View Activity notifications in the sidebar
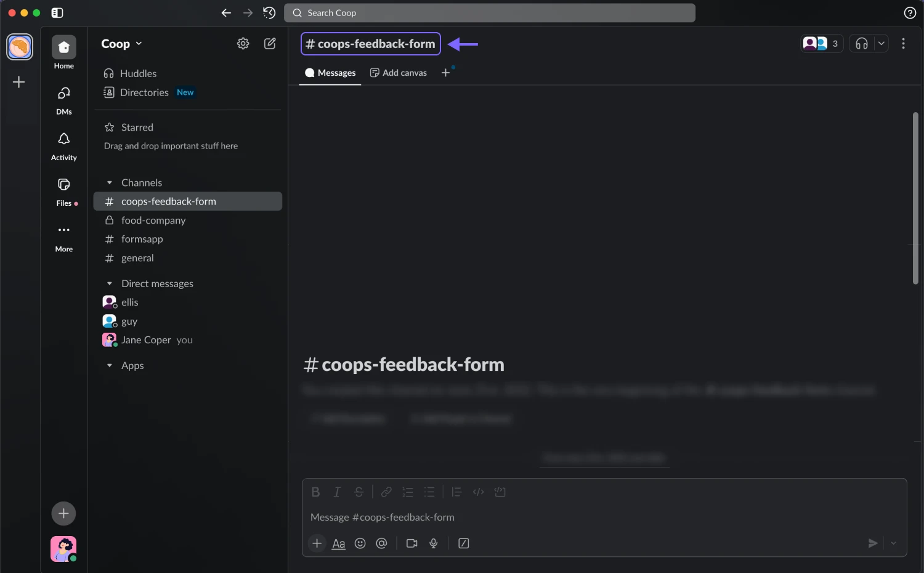The height and width of the screenshot is (573, 924). [63, 145]
